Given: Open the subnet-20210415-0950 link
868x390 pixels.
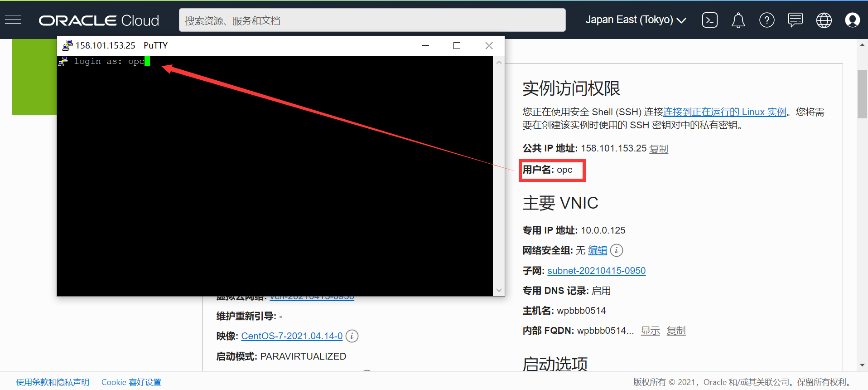Looking at the screenshot, I should [x=596, y=271].
